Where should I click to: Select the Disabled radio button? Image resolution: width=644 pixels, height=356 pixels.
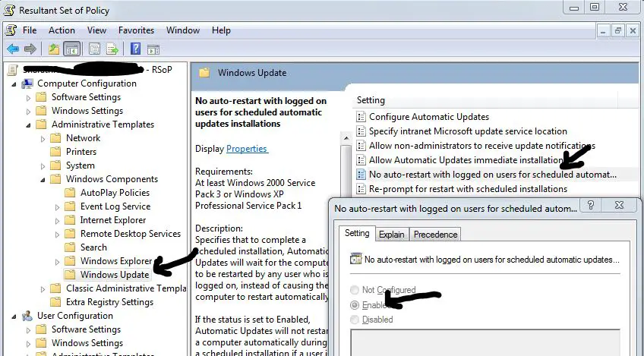[x=355, y=320]
